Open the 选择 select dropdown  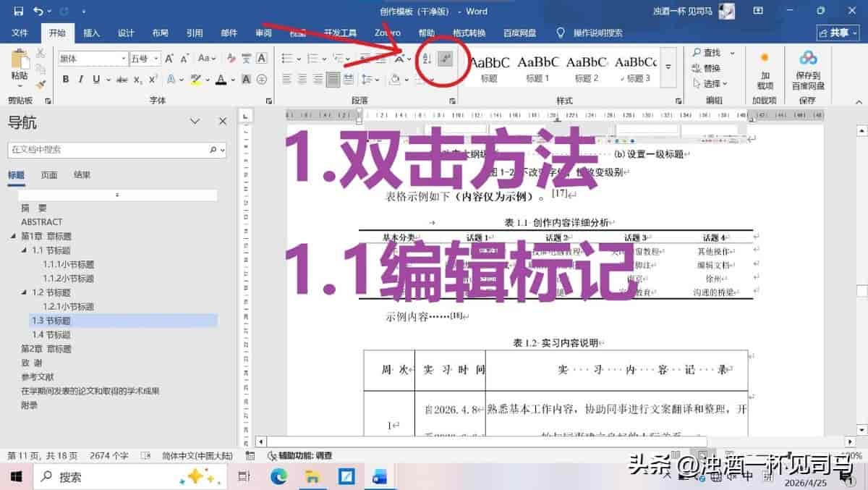click(x=709, y=84)
